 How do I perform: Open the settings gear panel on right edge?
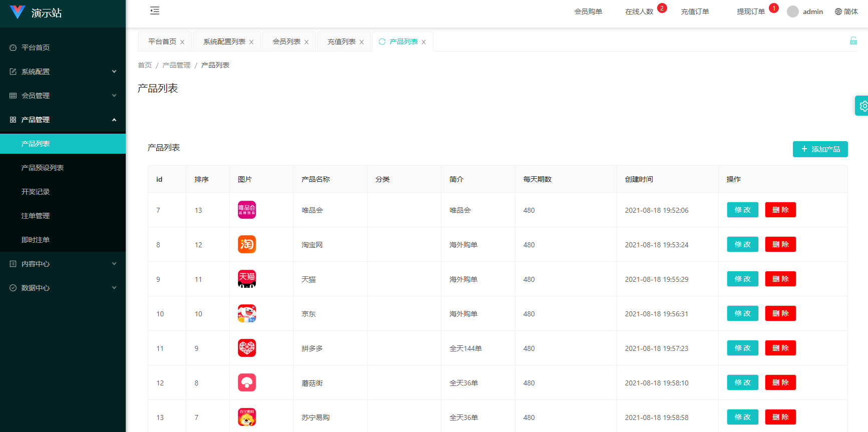pyautogui.click(x=863, y=106)
